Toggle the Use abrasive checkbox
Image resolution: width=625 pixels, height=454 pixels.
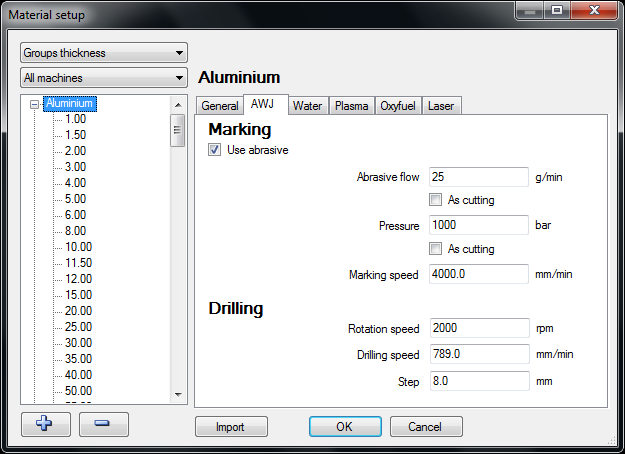click(215, 150)
